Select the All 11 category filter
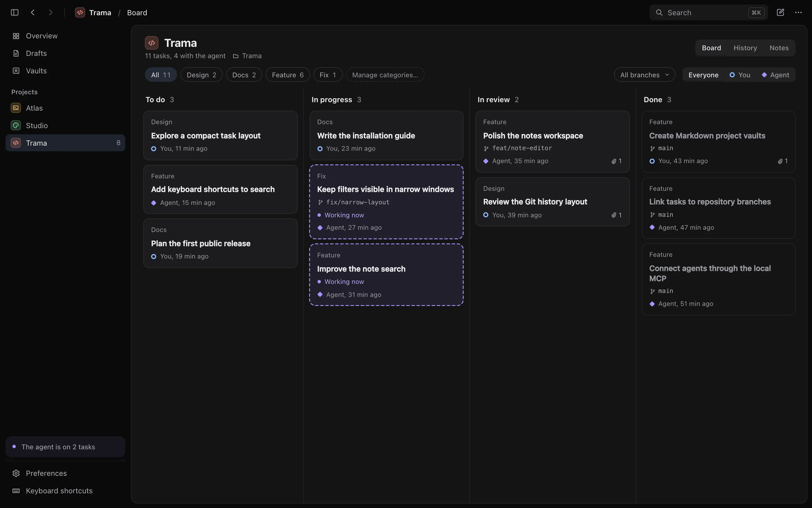812x508 pixels. click(161, 75)
